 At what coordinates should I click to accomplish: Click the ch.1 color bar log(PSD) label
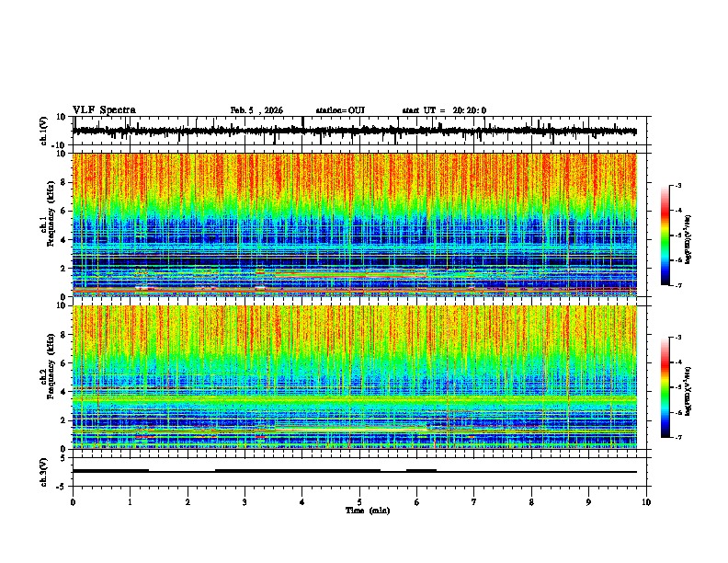pos(688,239)
